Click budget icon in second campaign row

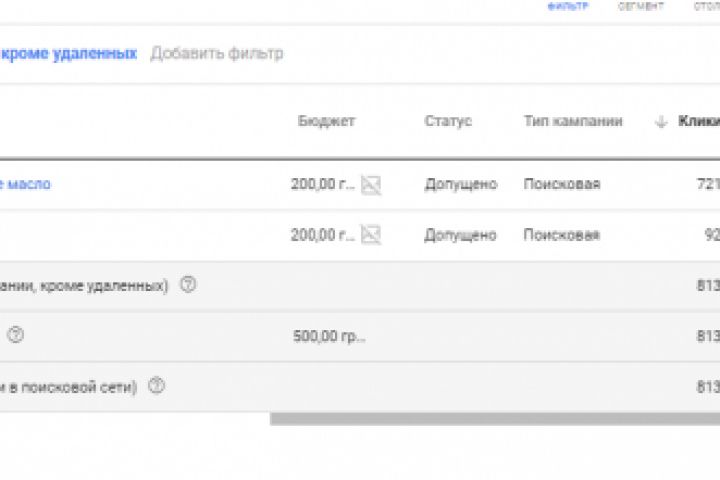click(x=371, y=235)
